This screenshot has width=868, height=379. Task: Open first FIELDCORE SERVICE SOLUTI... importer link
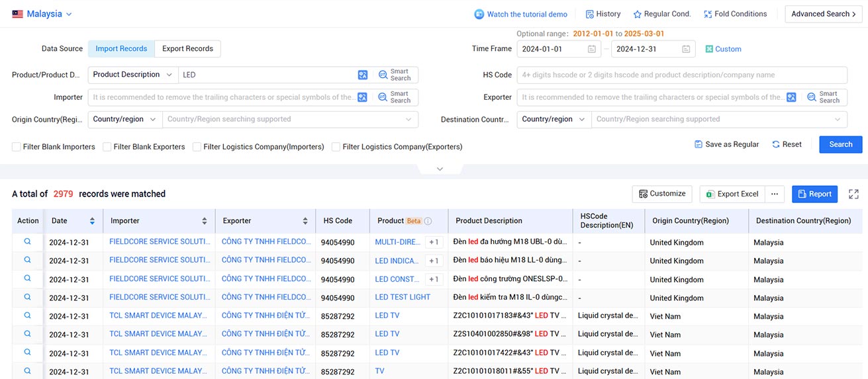(160, 241)
